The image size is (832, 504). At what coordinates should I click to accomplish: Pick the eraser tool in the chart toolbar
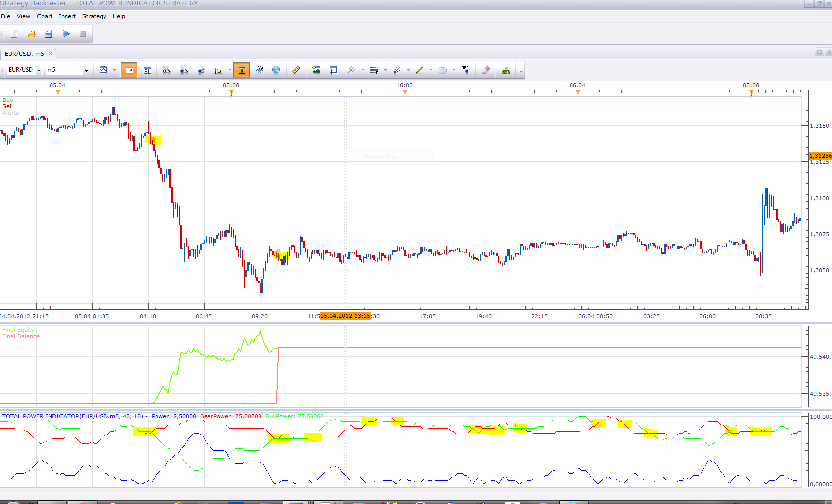(x=486, y=70)
